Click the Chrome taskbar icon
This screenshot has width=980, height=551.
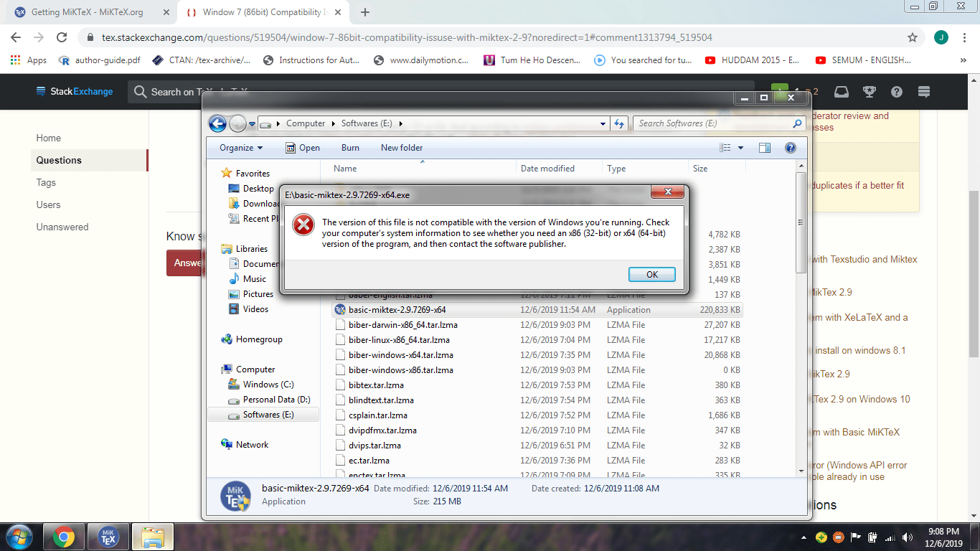point(64,537)
